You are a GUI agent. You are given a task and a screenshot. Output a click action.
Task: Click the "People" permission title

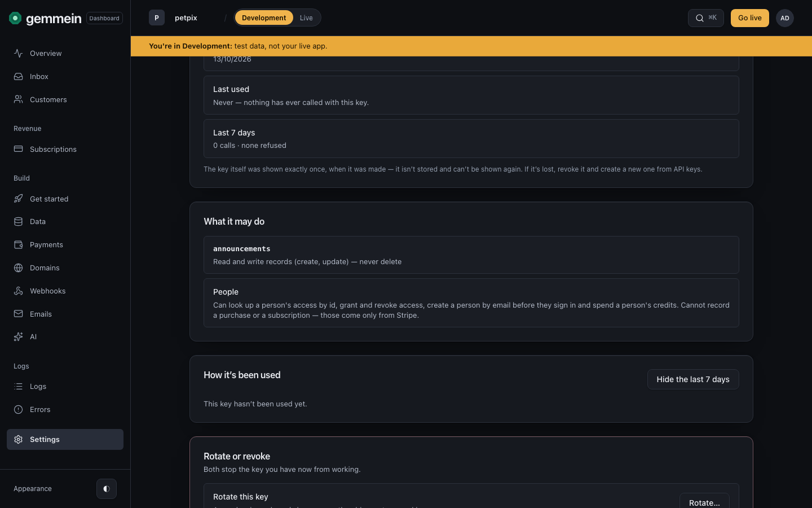(226, 292)
